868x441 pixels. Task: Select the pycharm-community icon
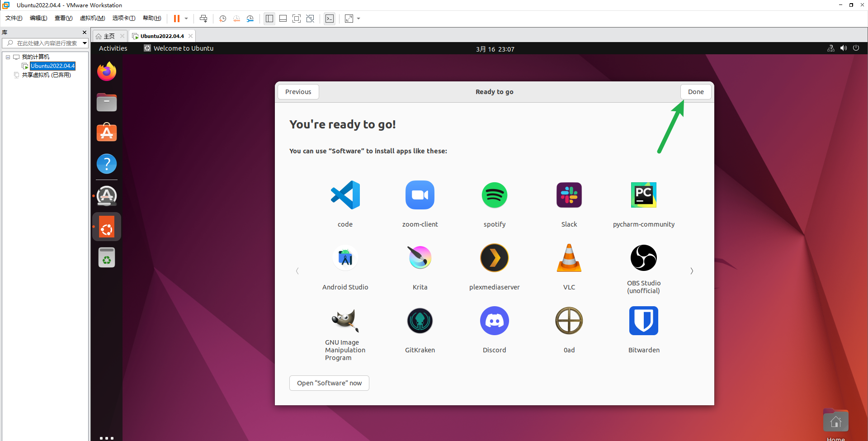(x=644, y=195)
